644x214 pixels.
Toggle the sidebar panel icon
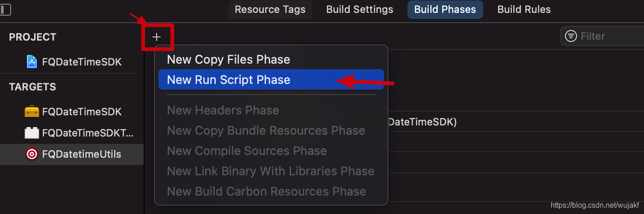tap(5, 9)
